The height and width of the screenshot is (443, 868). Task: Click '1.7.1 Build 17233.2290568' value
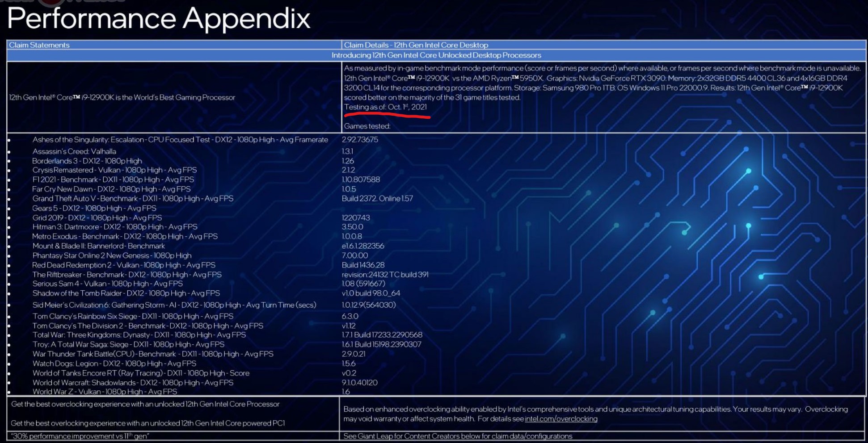click(382, 335)
